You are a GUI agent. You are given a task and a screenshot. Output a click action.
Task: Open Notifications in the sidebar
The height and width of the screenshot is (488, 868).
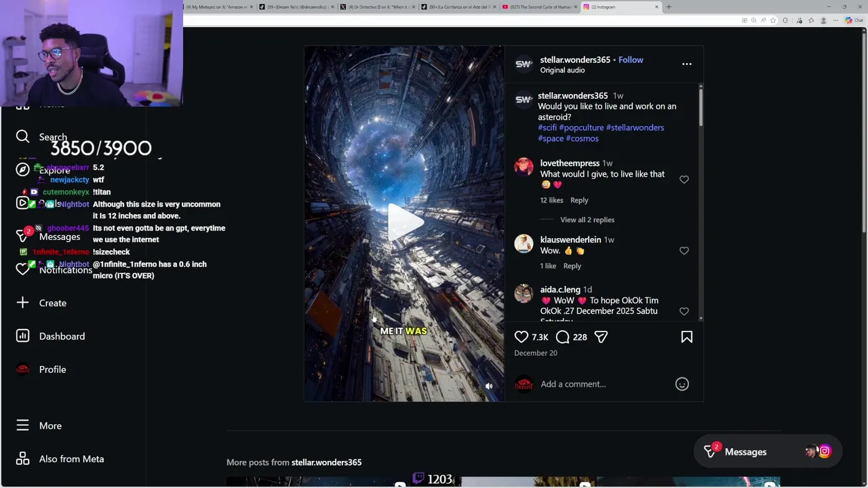(x=54, y=270)
